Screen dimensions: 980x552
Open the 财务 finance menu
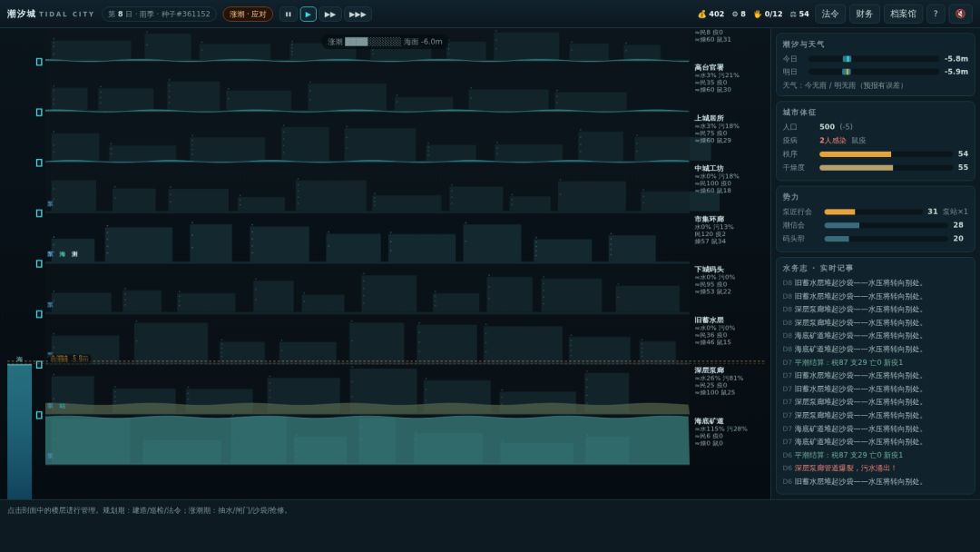[x=865, y=14]
